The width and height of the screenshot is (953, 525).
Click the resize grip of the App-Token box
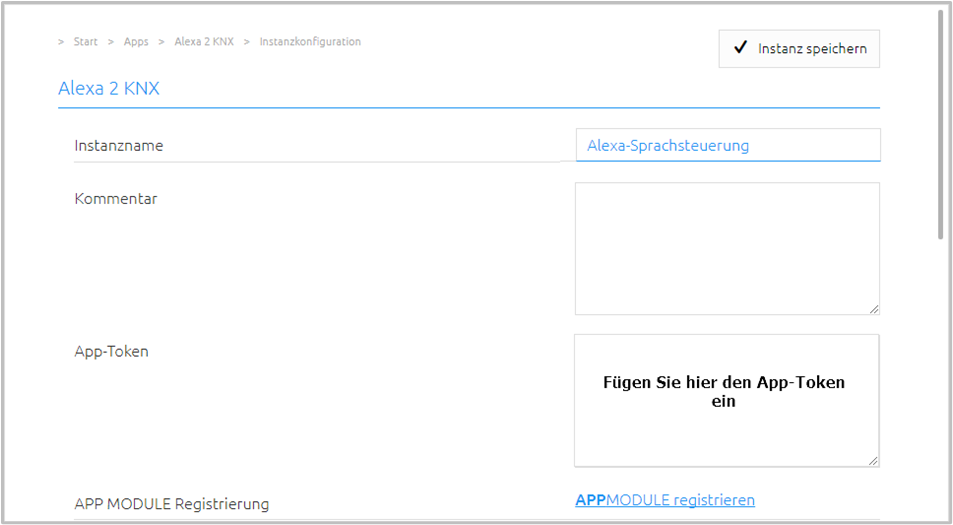pyautogui.click(x=873, y=461)
